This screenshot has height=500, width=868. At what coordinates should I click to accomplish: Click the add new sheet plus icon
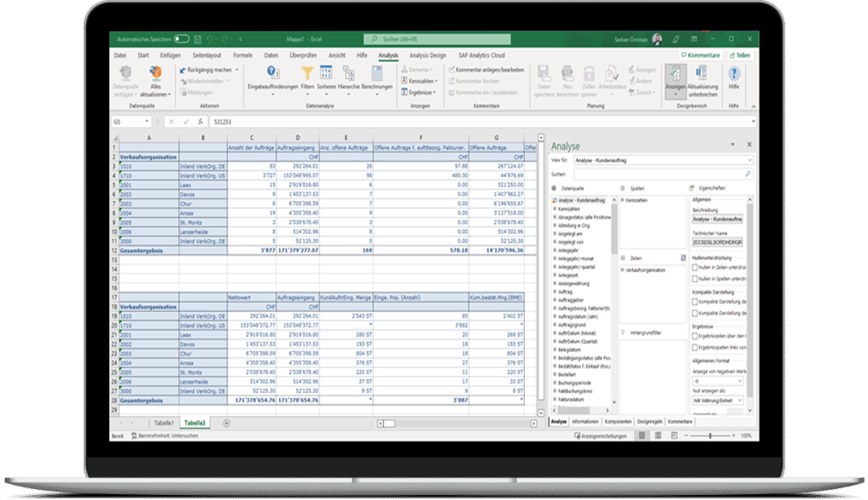226,423
